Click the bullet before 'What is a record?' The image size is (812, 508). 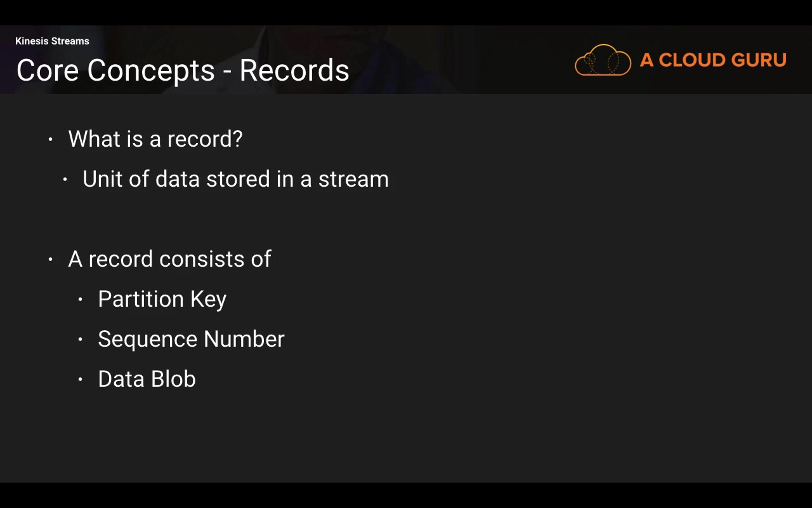51,139
